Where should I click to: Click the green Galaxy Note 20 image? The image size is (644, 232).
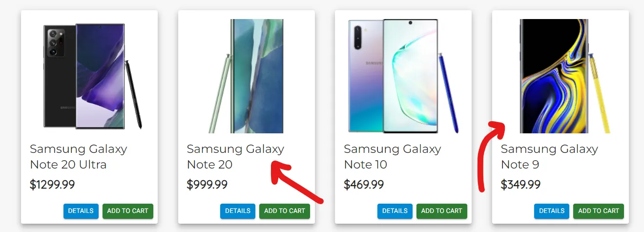(246, 76)
